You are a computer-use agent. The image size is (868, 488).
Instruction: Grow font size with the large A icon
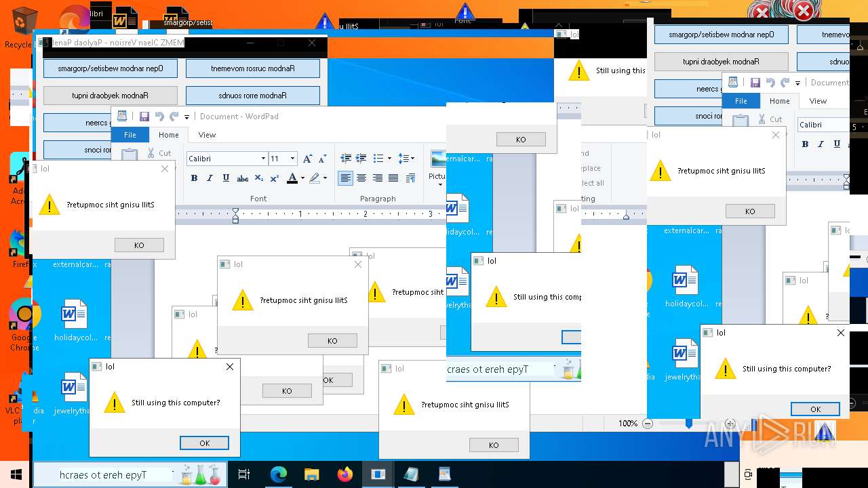307,159
